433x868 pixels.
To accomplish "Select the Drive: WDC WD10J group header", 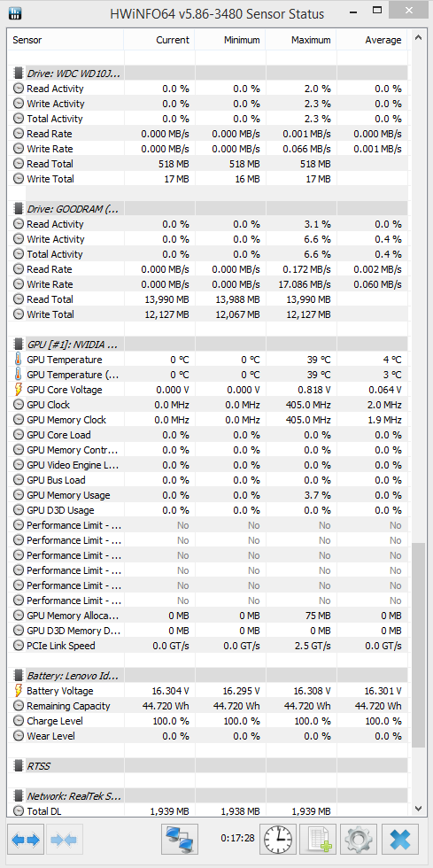I will click(x=209, y=73).
